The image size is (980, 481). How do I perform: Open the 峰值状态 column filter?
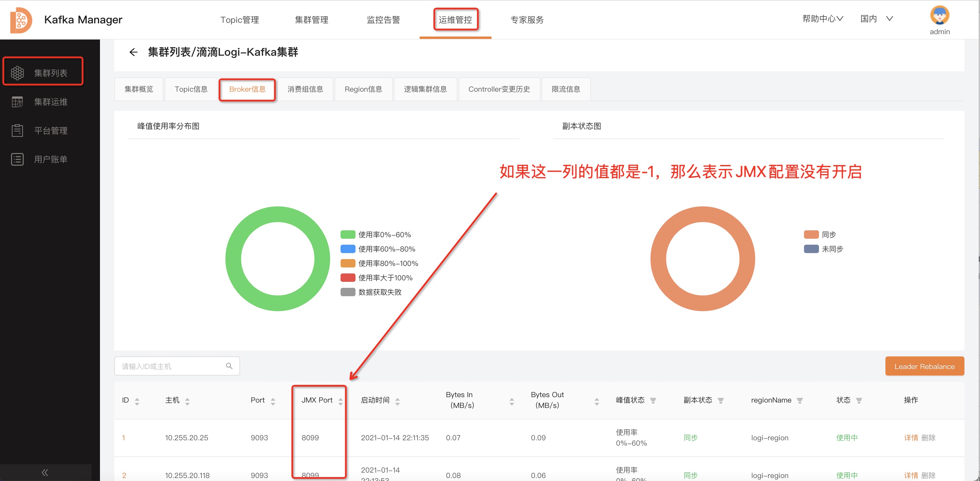point(653,400)
